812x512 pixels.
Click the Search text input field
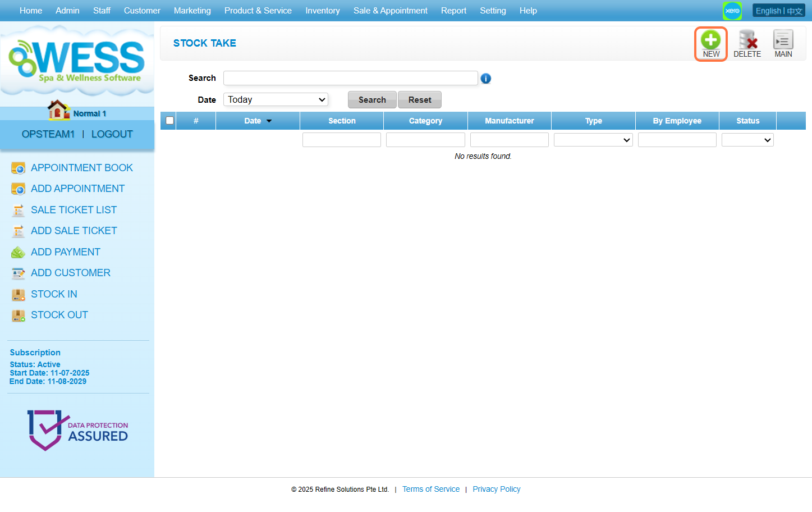tap(350, 78)
